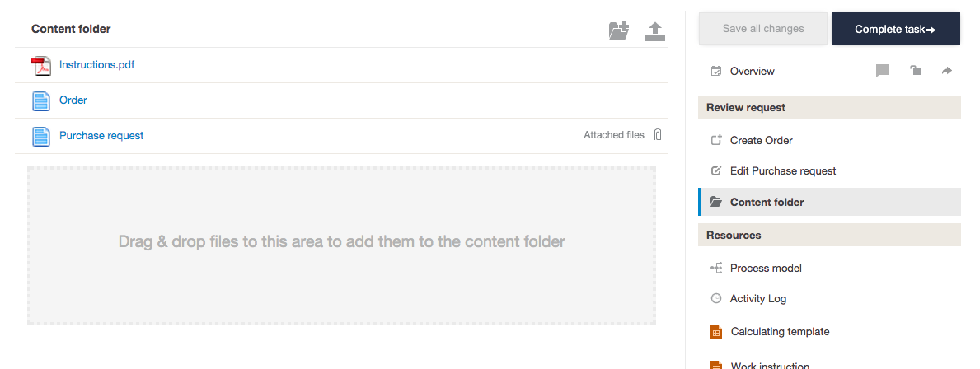This screenshot has height=369, width=980.
Task: Open the comments speech bubble icon
Action: pyautogui.click(x=883, y=71)
